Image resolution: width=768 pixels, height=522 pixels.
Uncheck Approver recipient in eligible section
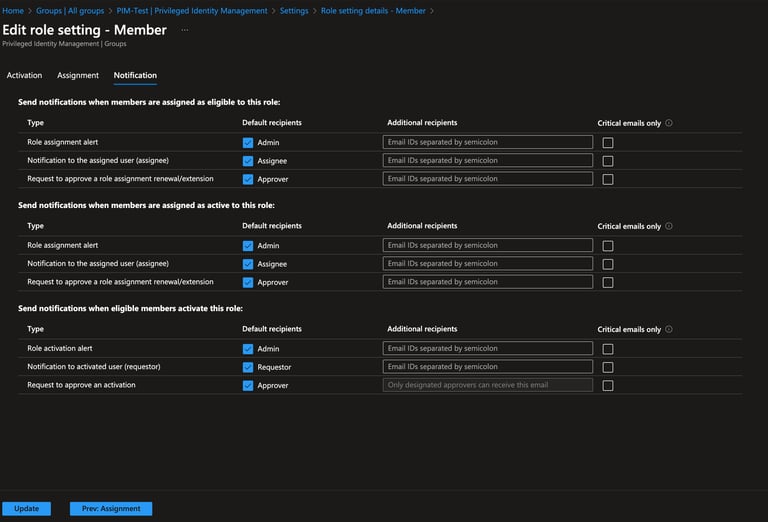click(x=248, y=179)
